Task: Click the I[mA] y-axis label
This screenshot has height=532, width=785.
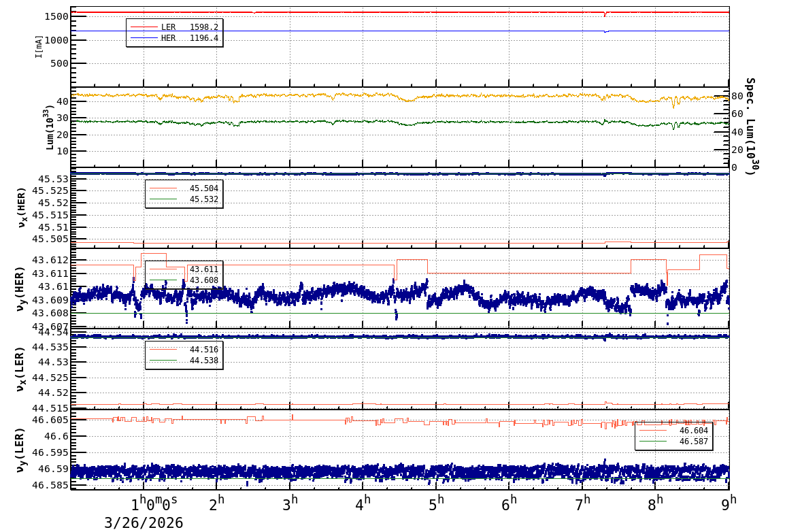Action: 39,46
